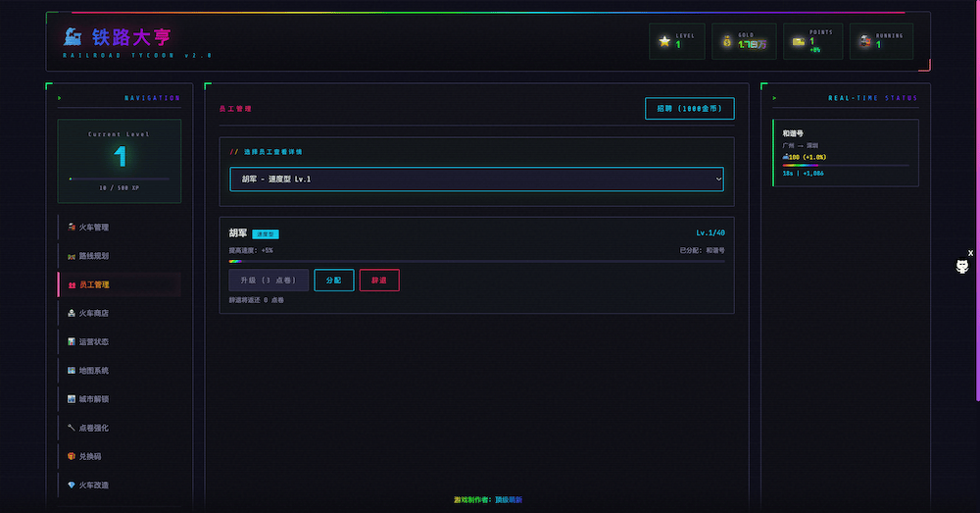Click the star icon in the LEVEL stat

[x=664, y=41]
